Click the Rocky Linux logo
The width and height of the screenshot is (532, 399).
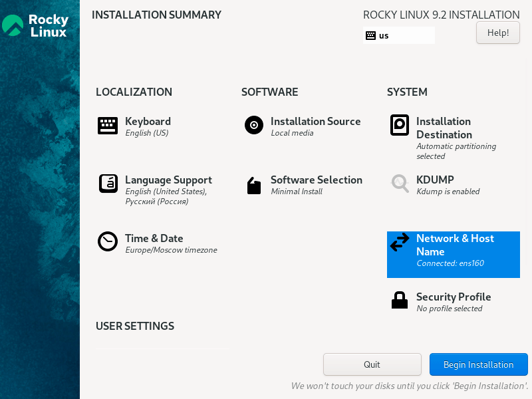pos(36,25)
